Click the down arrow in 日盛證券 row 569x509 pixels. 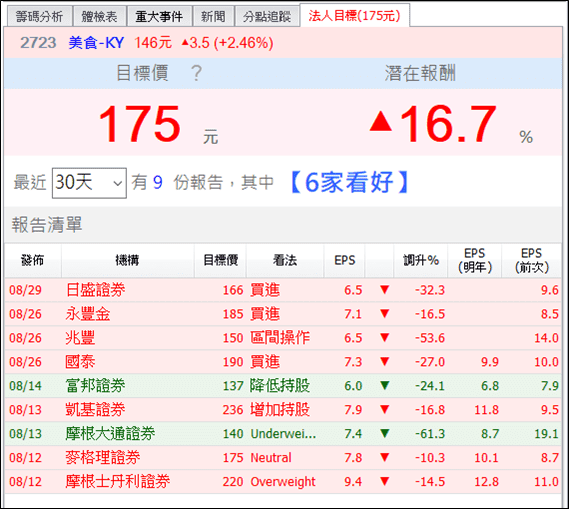[385, 290]
